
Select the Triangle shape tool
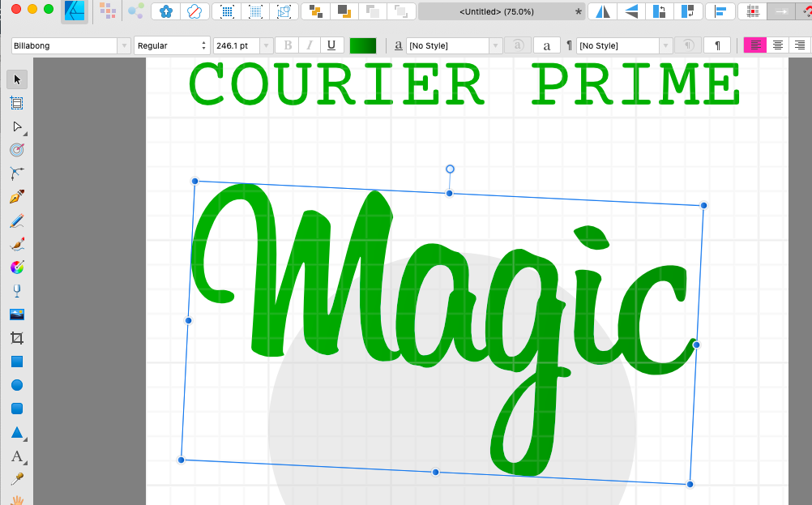17,433
